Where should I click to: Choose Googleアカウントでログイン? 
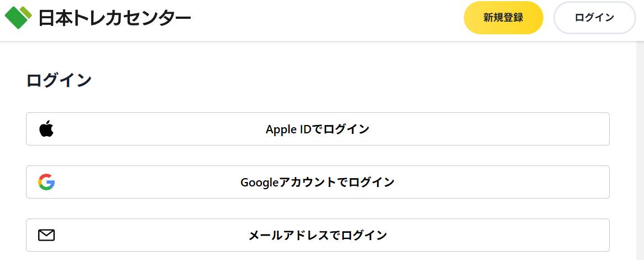[x=317, y=182]
